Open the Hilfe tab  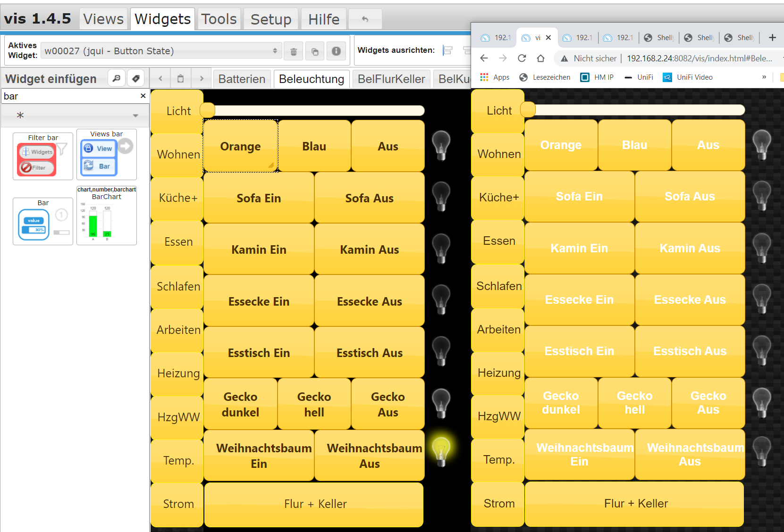(x=324, y=19)
